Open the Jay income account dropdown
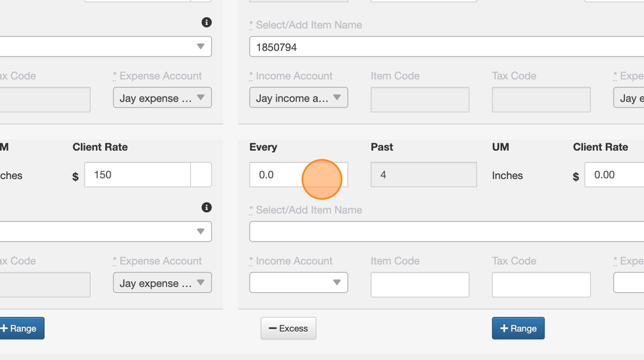 (298, 98)
